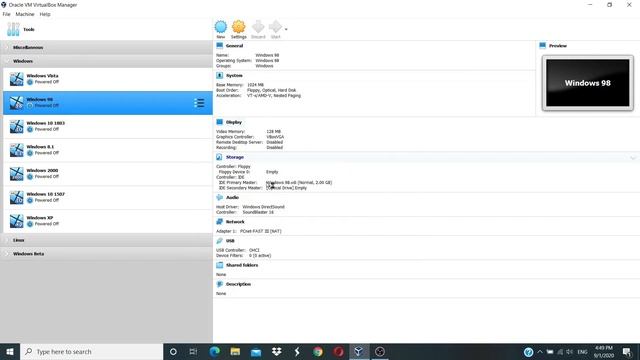Click the Preview panel icon
640x360 pixels.
(542, 46)
